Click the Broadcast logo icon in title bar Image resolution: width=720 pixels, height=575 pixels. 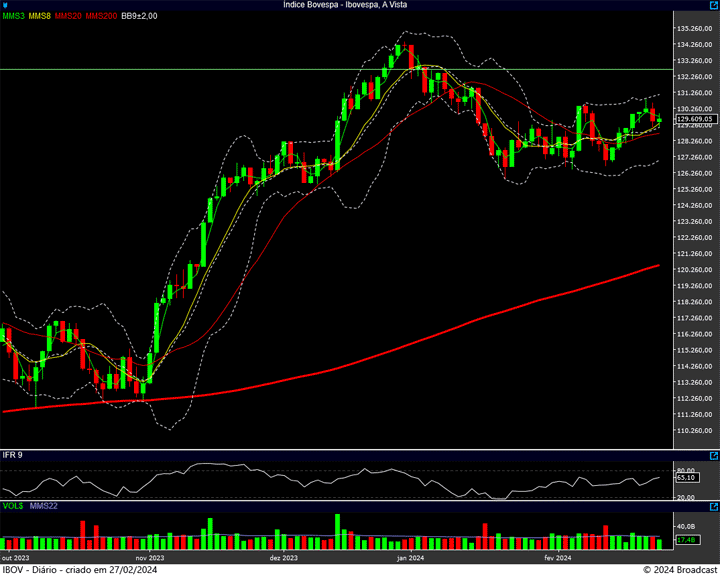(x=5, y=5)
